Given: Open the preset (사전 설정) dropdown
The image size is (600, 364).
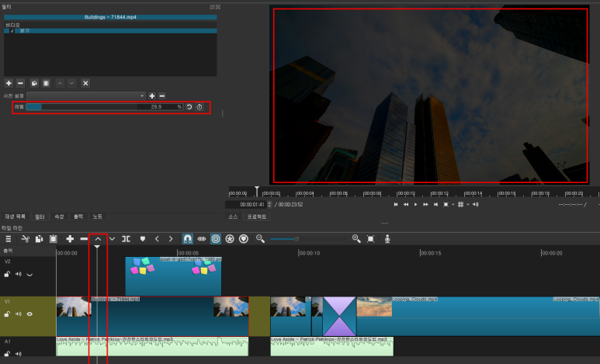Looking at the screenshot, I should [x=86, y=95].
